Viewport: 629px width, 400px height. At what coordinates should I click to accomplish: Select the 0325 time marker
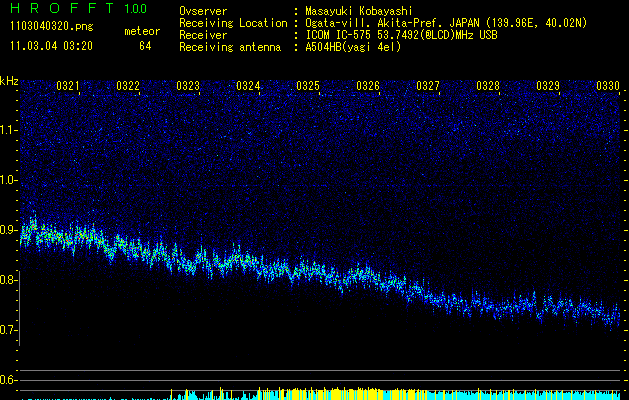308,87
